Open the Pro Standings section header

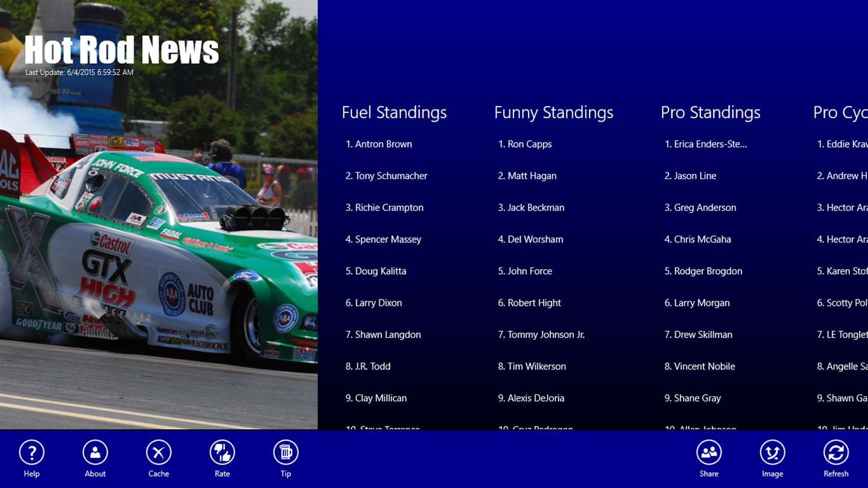tap(710, 113)
